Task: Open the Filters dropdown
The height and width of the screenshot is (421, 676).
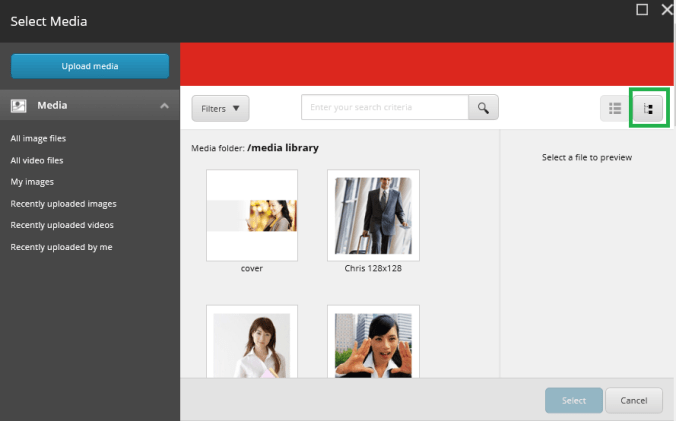Action: [x=220, y=108]
